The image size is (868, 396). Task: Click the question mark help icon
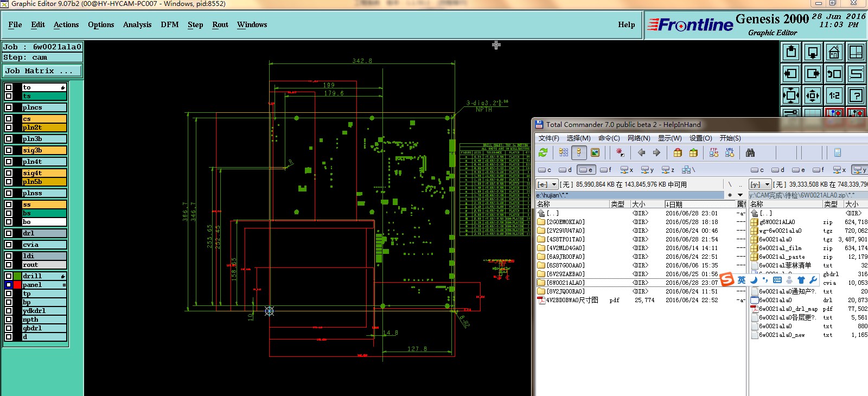tap(856, 96)
